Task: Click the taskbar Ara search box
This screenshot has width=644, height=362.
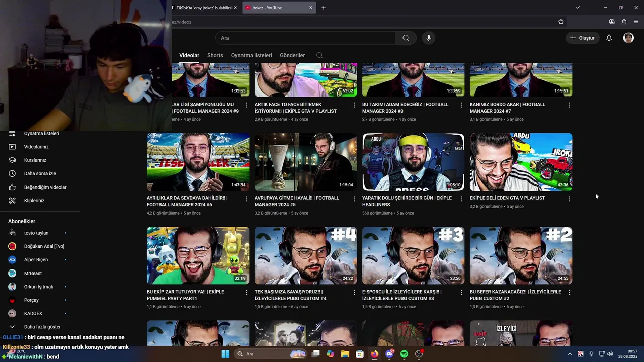Action: pos(271,354)
